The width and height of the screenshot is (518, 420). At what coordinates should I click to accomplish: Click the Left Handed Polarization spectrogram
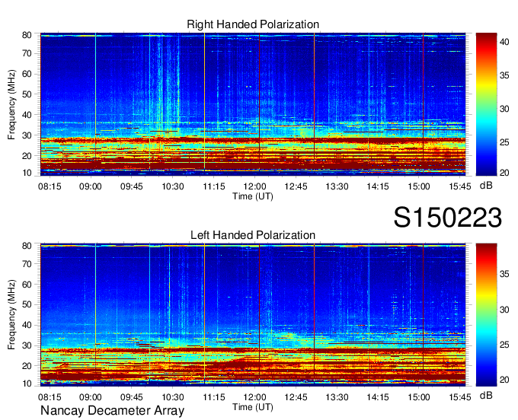(x=253, y=315)
